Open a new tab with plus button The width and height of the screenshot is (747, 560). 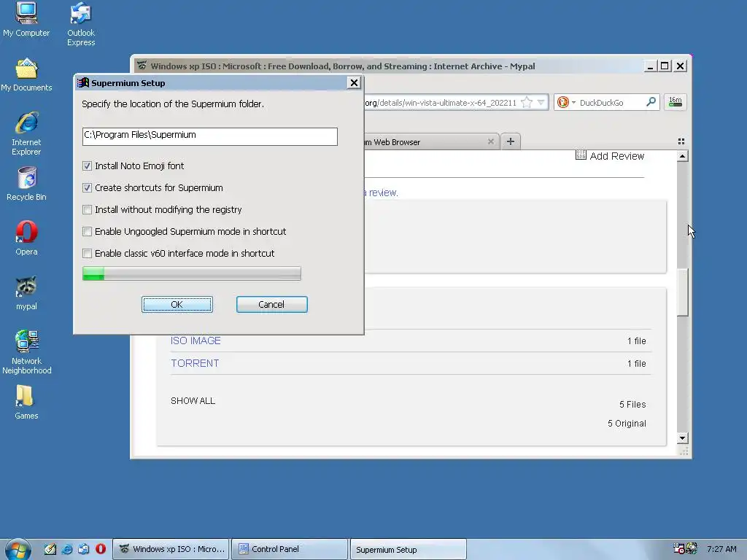(510, 141)
